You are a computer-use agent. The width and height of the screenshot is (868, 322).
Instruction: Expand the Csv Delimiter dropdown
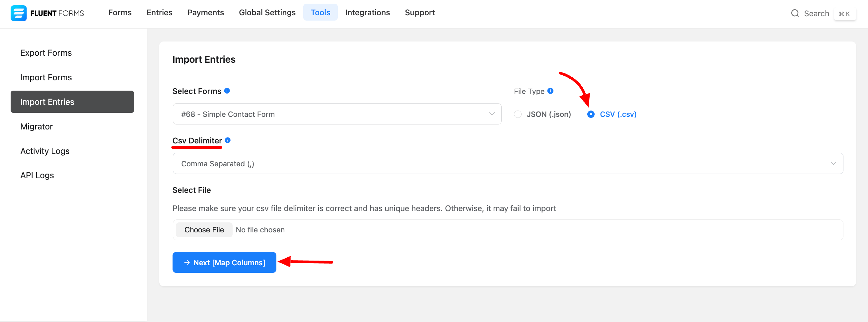[507, 164]
